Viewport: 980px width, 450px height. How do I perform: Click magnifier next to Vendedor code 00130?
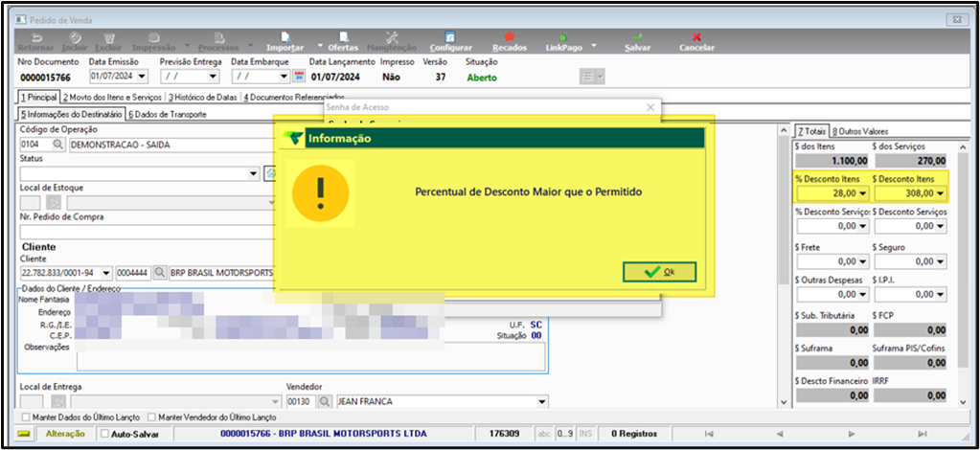(325, 401)
